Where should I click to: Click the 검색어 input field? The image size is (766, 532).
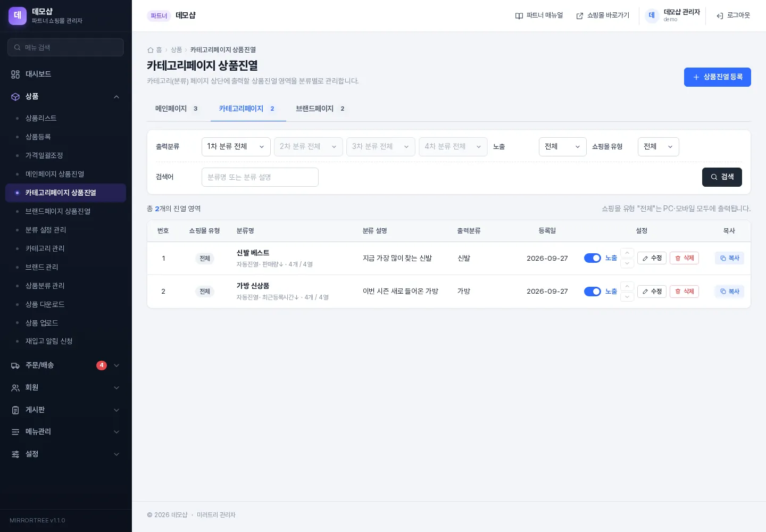coord(260,177)
